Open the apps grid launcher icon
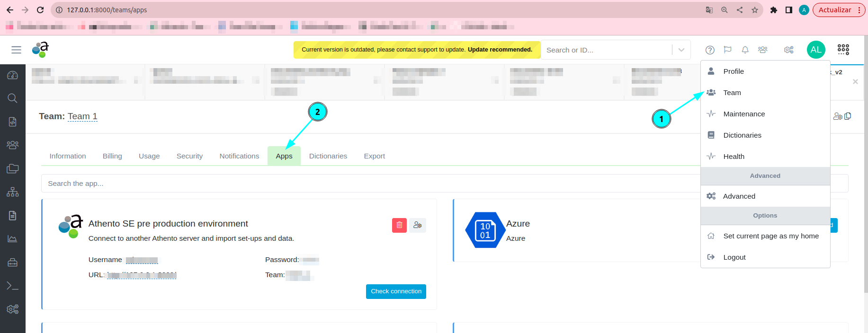This screenshot has width=868, height=333. pyautogui.click(x=843, y=50)
